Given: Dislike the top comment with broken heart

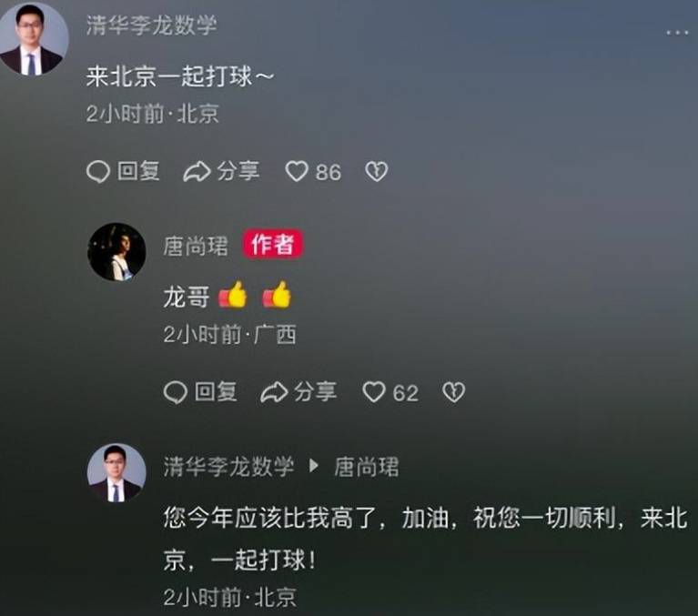Looking at the screenshot, I should coord(376,172).
